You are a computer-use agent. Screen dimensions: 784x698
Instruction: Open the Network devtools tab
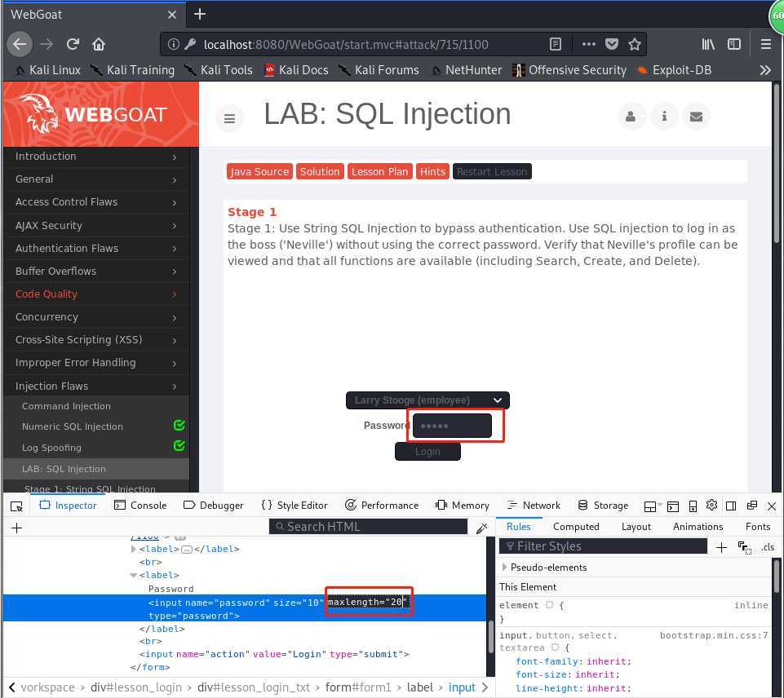point(534,505)
